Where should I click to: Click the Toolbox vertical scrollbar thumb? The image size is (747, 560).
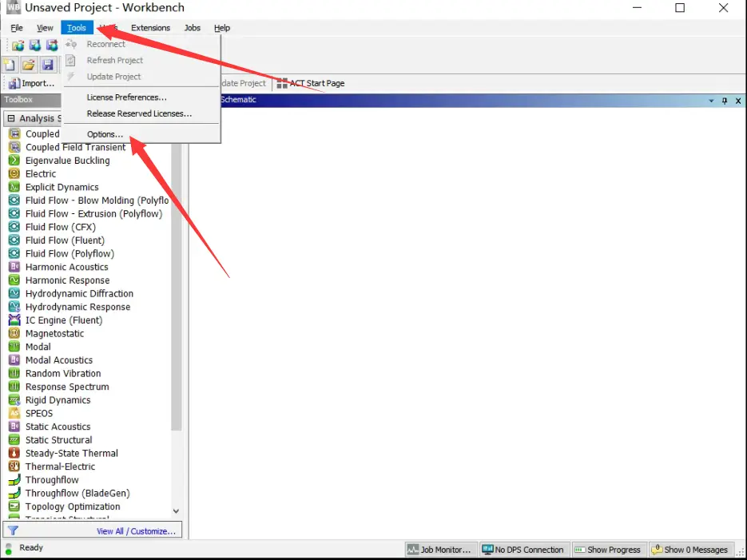point(177,287)
